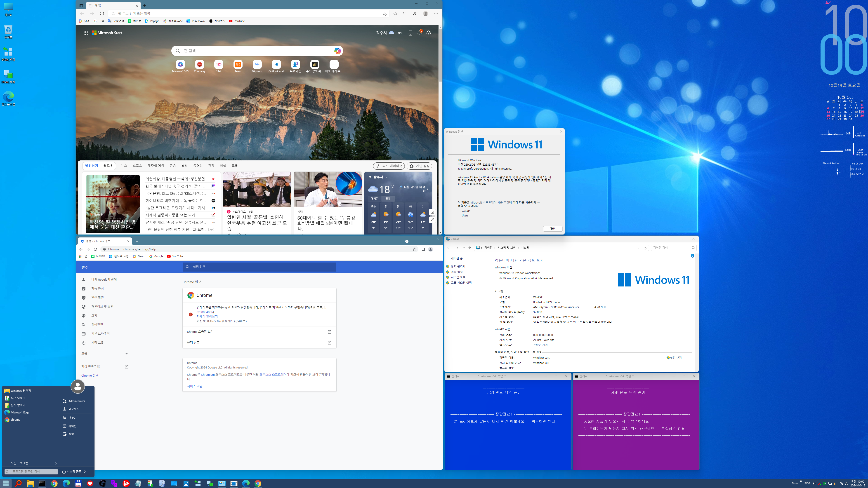Open Edge Collections icon in toolbar
This screenshot has width=868, height=488.
point(405,14)
